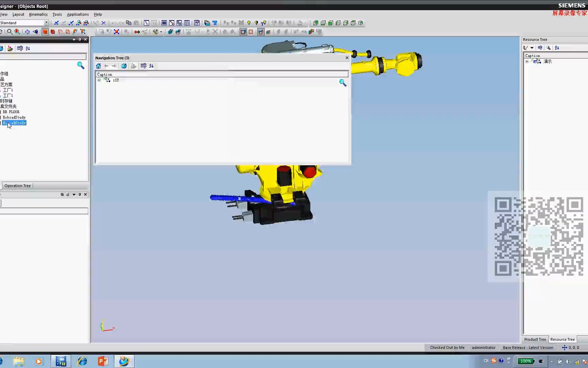Click the text with light bulb icon
The image size is (588, 368).
click(x=263, y=23)
